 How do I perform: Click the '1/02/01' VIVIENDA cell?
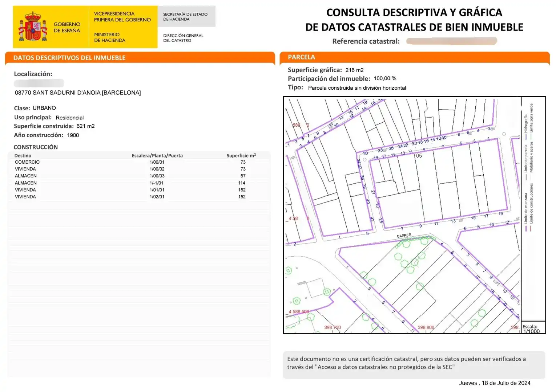tap(157, 197)
